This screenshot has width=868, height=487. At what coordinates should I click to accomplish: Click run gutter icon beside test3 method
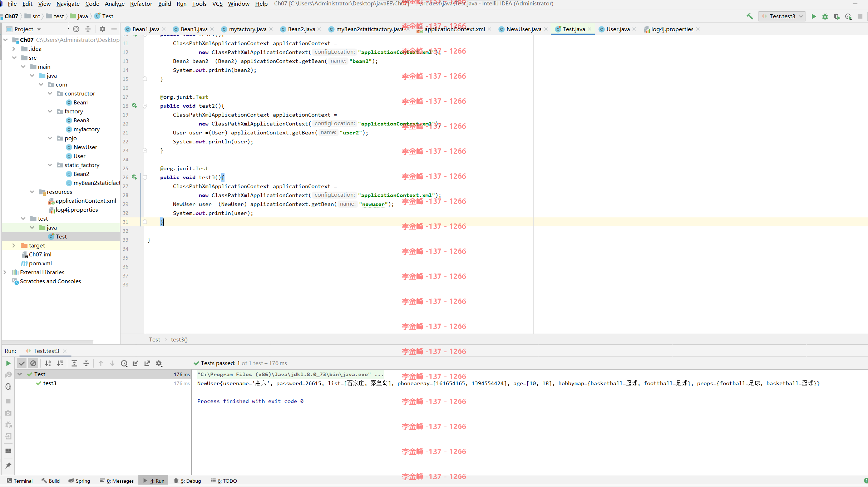coord(134,177)
